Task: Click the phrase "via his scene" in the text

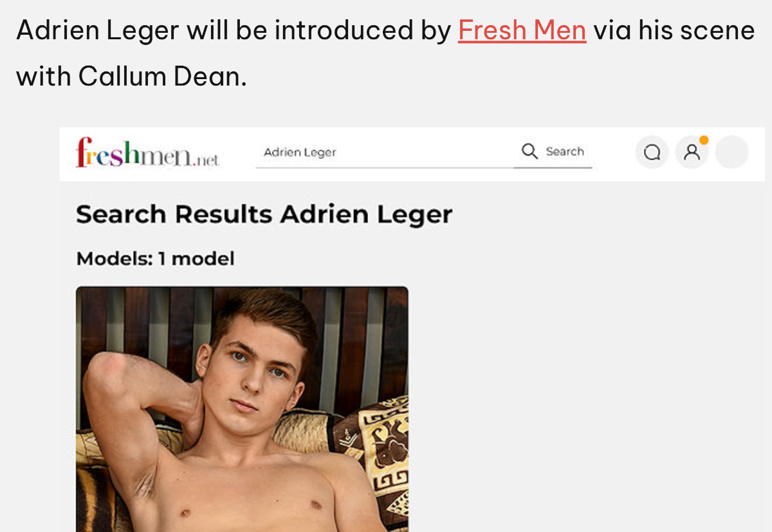Action: 674,30
